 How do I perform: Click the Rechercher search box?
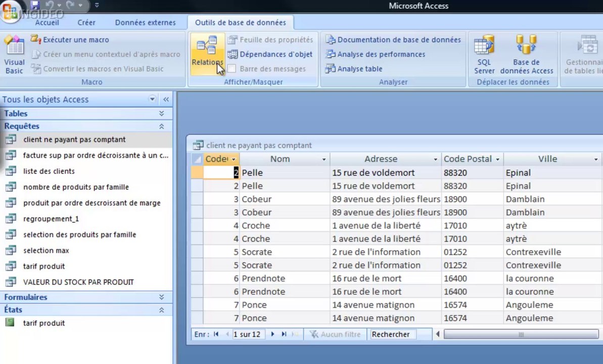(392, 334)
